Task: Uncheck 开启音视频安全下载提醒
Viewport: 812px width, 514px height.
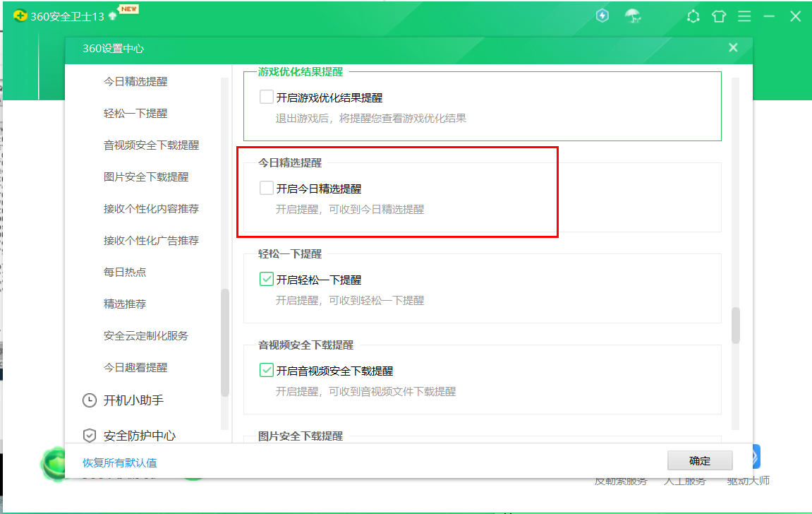Action: click(x=266, y=370)
